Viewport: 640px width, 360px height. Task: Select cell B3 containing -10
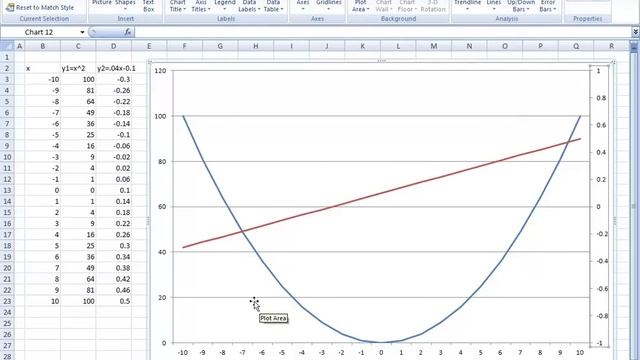[42, 79]
